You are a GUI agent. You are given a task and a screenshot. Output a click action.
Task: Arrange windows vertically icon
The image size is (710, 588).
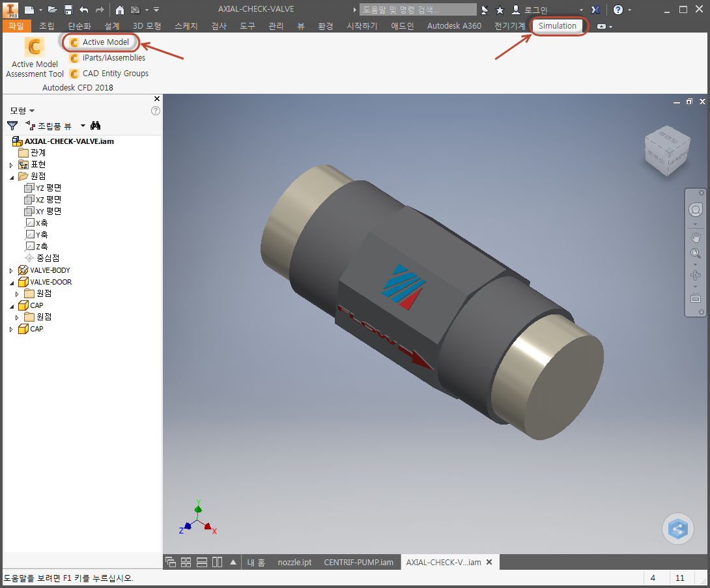tap(218, 562)
